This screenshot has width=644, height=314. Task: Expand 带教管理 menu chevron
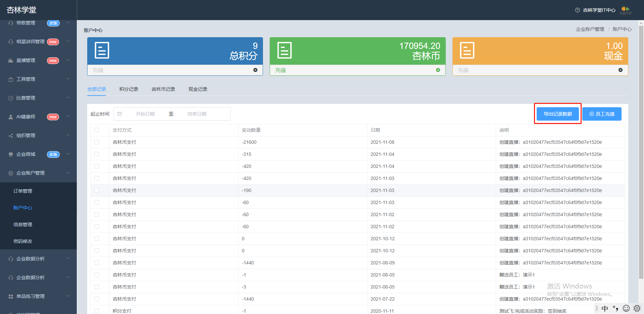[x=68, y=22]
